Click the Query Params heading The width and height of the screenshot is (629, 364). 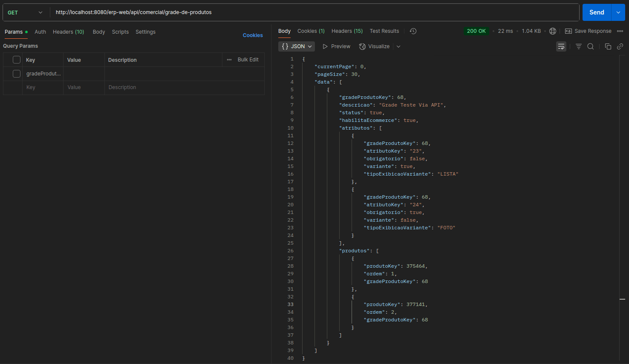click(20, 46)
